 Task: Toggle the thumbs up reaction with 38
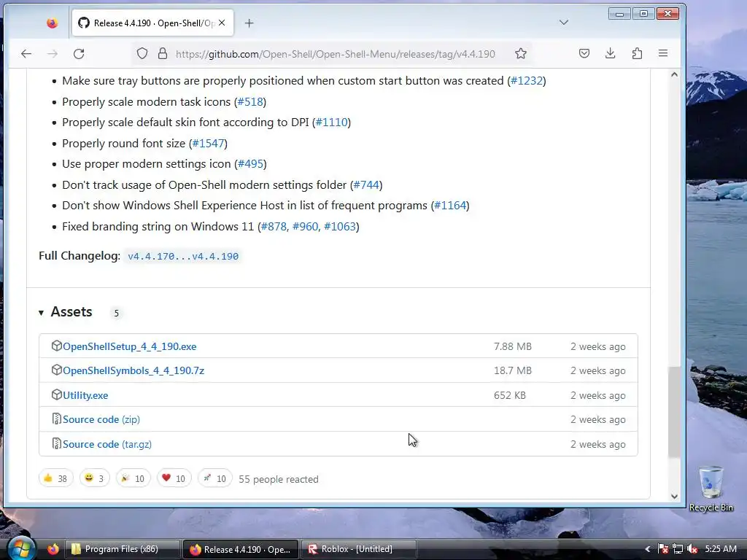click(55, 478)
